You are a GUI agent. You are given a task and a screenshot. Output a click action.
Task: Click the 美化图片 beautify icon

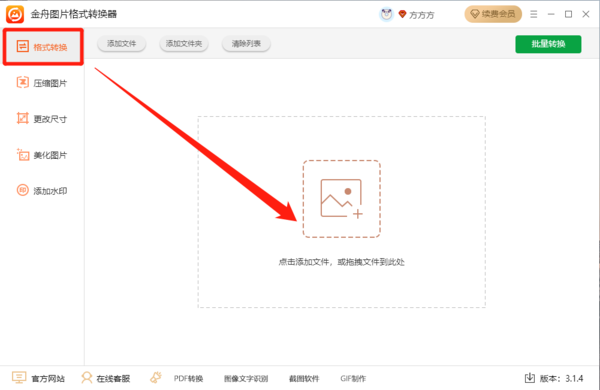tap(23, 154)
